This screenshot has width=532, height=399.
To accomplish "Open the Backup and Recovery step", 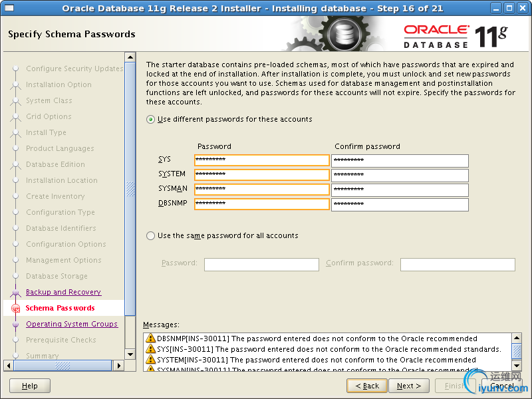I will coord(63,292).
